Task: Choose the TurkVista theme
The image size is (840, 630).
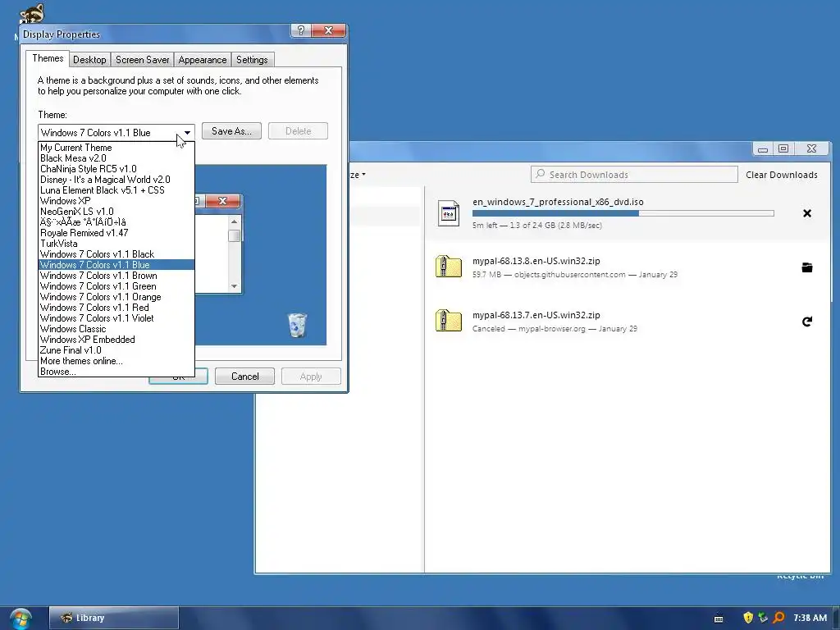Action: [x=116, y=244]
